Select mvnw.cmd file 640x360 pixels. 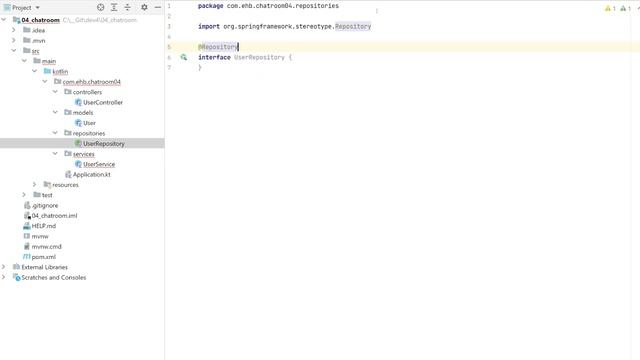pos(47,247)
